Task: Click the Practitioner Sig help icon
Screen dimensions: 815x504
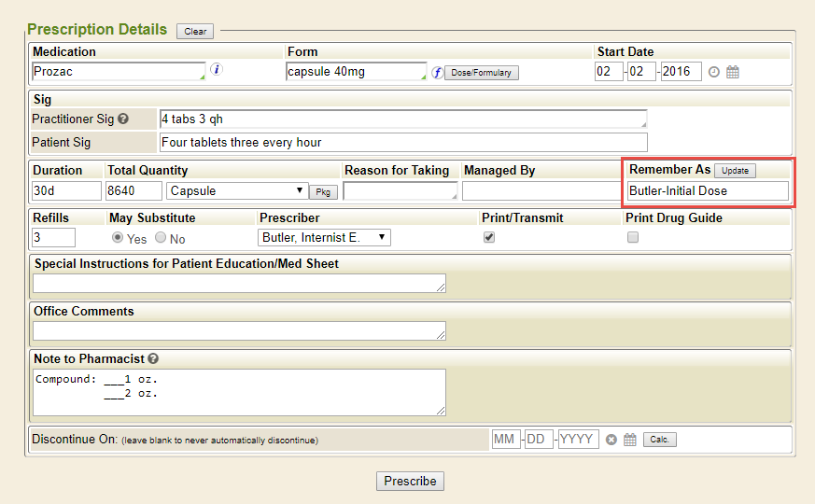Action: click(x=122, y=119)
